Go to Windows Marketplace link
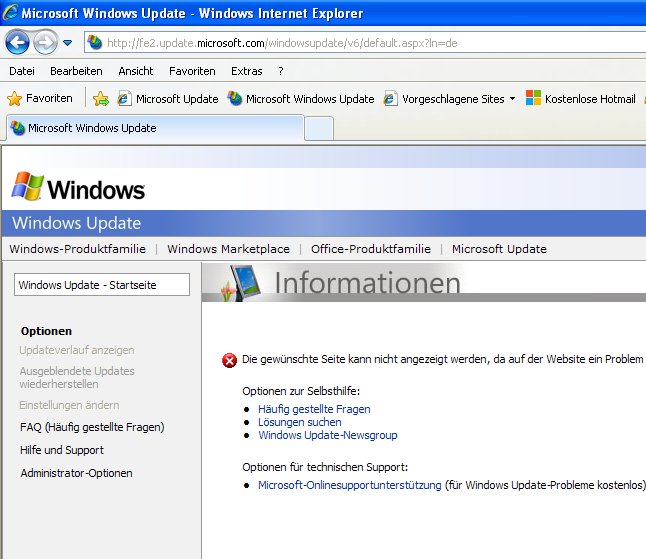Screen dimensions: 646x559 point(228,249)
